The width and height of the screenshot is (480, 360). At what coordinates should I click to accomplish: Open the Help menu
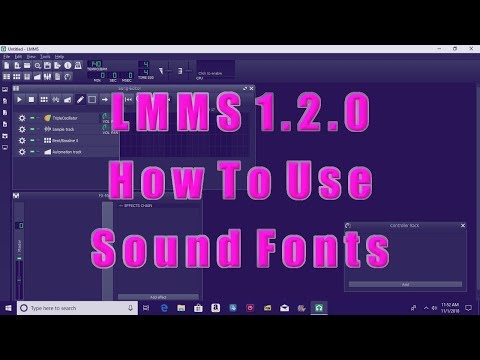(x=59, y=57)
